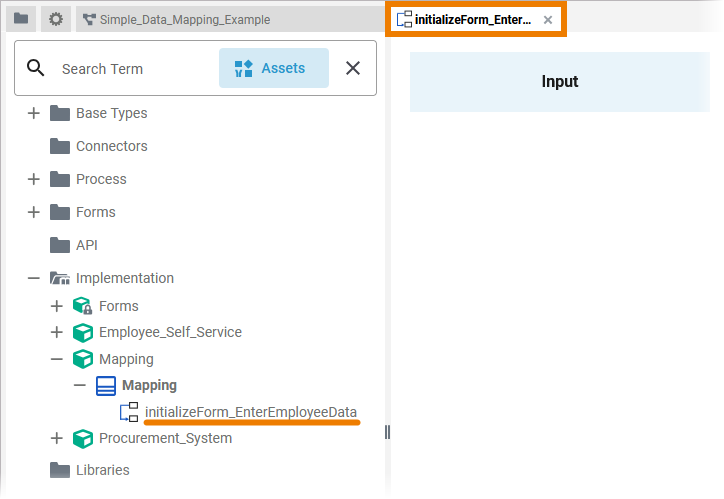The image size is (724, 499).
Task: Open the settings gear tab
Action: pyautogui.click(x=56, y=19)
